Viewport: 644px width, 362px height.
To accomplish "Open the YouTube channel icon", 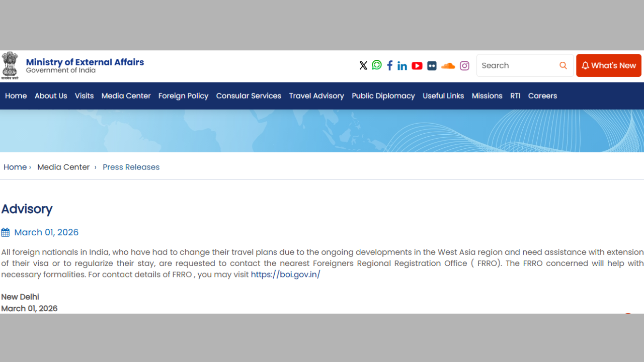I will tap(417, 66).
